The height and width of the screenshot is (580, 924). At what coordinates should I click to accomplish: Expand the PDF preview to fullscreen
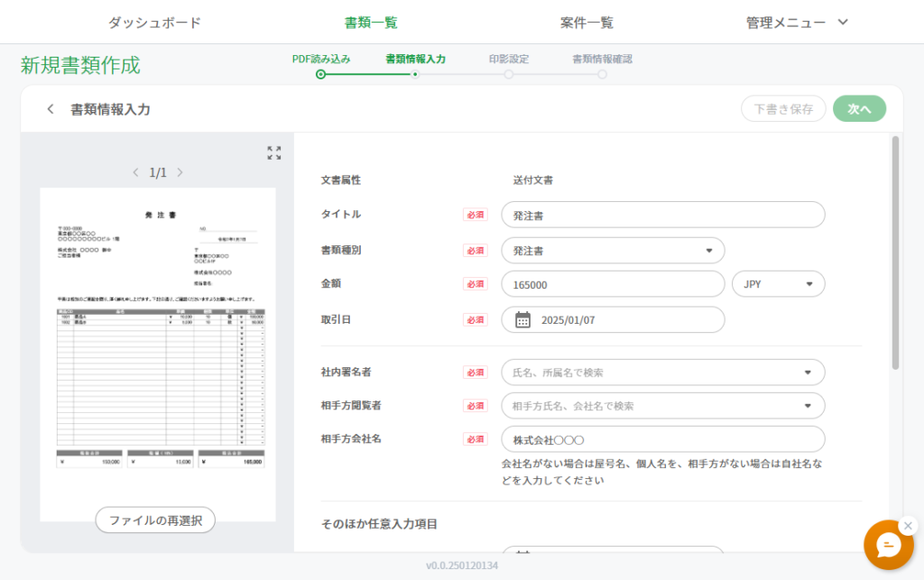[x=274, y=153]
